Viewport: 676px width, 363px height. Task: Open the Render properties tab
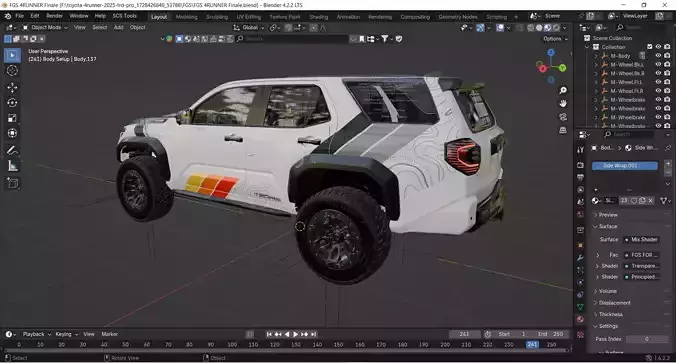click(x=580, y=165)
